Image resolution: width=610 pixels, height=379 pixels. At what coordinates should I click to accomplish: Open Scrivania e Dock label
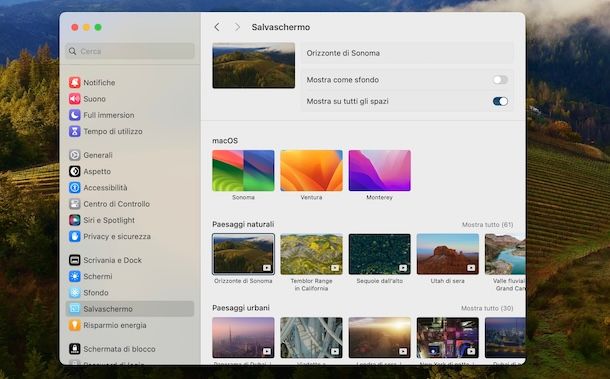coord(112,260)
